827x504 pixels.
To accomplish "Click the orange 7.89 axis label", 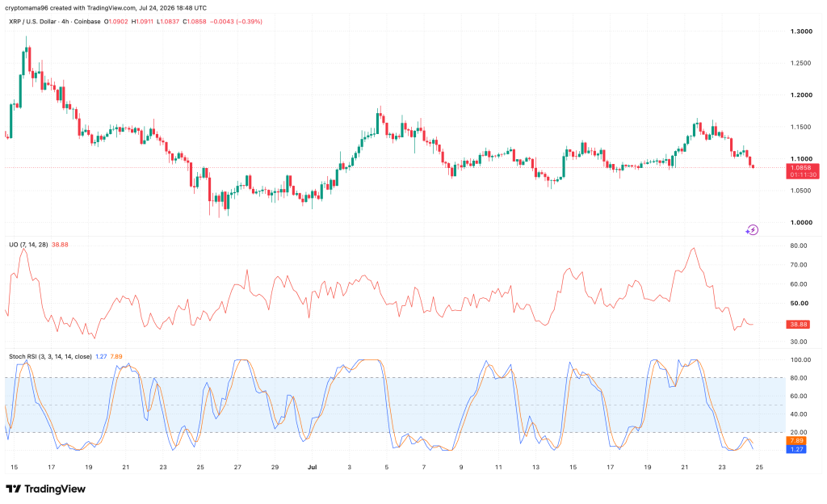I will (x=796, y=441).
